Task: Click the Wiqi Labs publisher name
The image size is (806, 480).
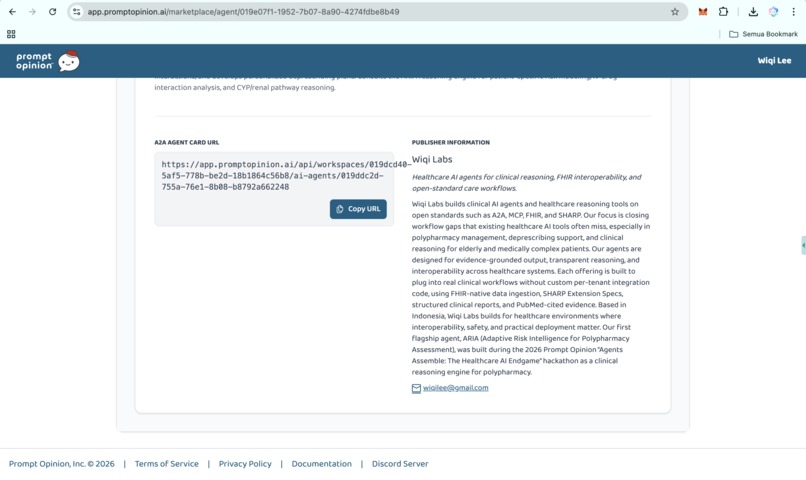Action: (x=432, y=159)
